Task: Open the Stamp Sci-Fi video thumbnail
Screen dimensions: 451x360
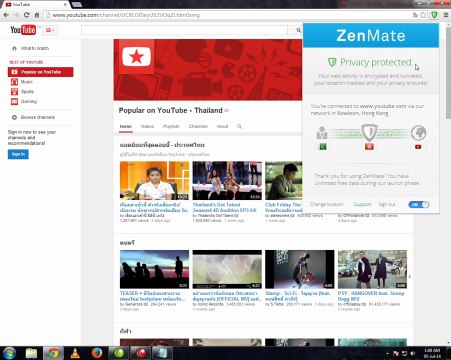Action: pyautogui.click(x=300, y=269)
